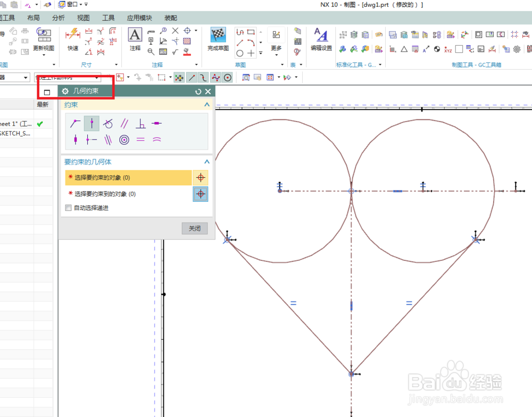Click the Finish Sketch checkered flag
The image size is (532, 417).
click(x=218, y=35)
